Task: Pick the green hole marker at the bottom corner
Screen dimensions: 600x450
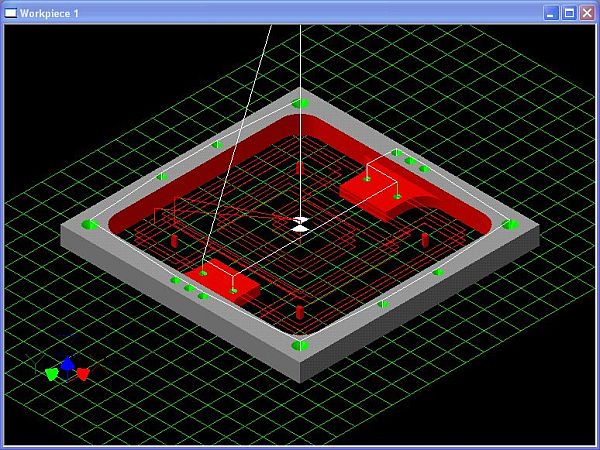Action: [299, 346]
